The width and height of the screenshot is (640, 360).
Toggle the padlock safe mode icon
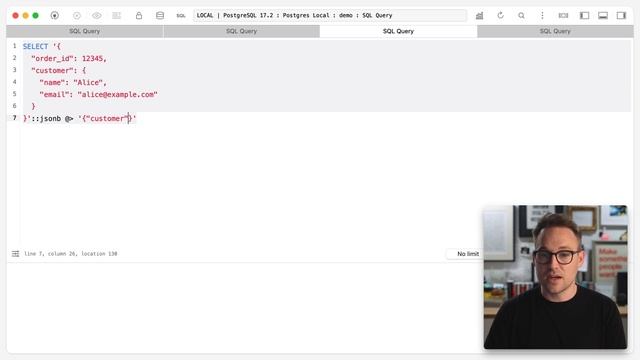tap(139, 16)
